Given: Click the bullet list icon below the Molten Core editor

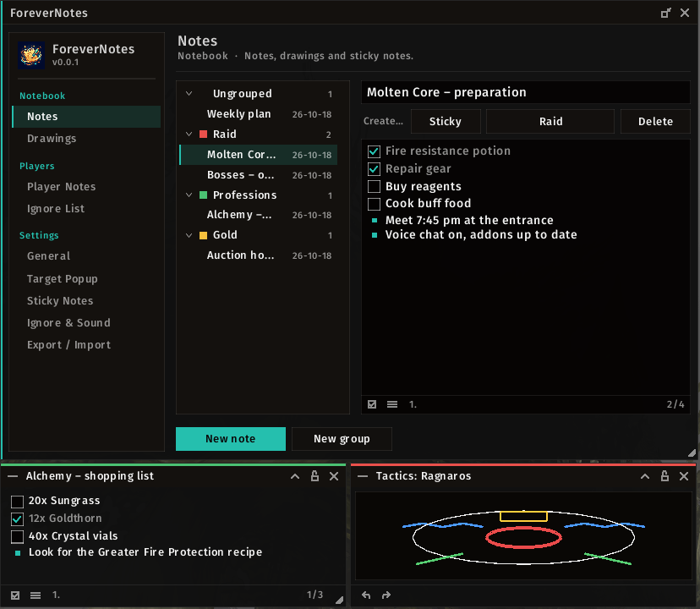Looking at the screenshot, I should click(x=392, y=404).
